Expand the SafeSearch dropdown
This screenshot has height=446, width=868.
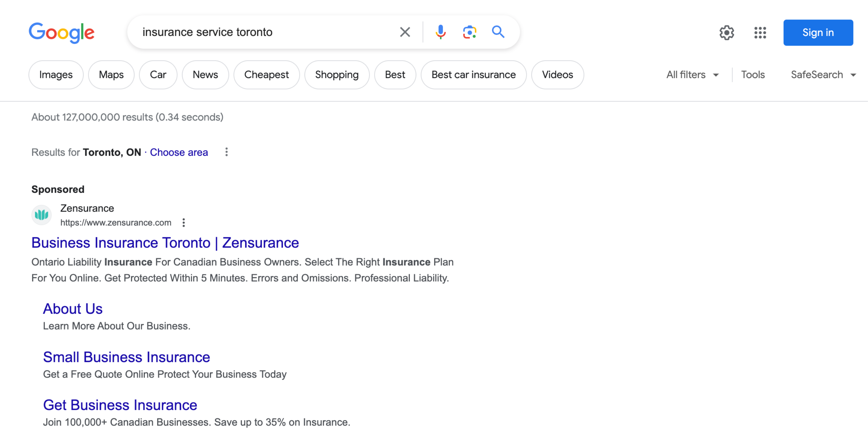[824, 75]
